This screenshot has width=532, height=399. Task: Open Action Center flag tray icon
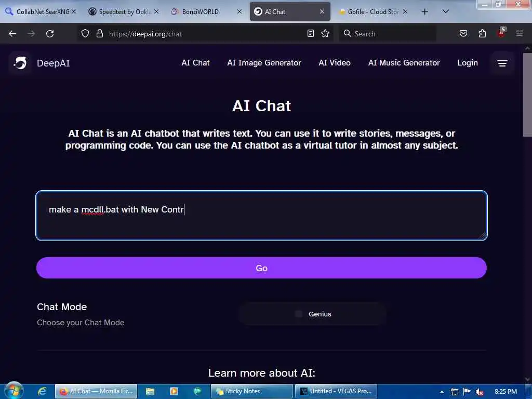click(x=467, y=392)
